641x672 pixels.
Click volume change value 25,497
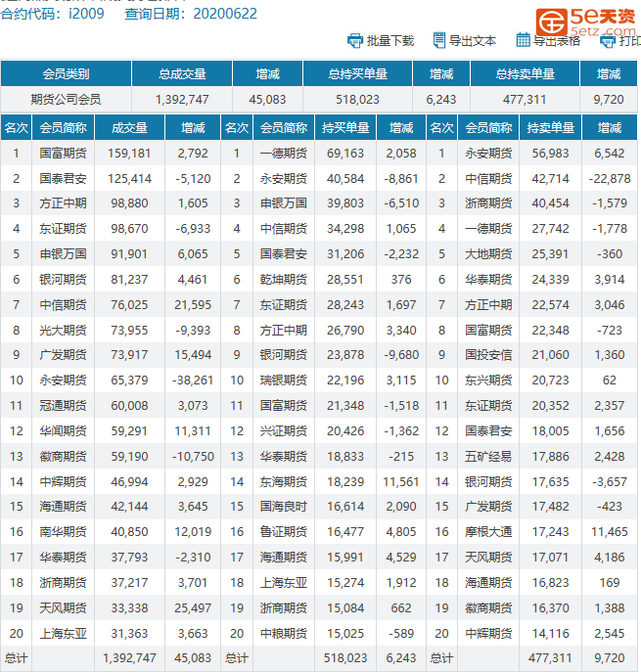click(x=193, y=607)
